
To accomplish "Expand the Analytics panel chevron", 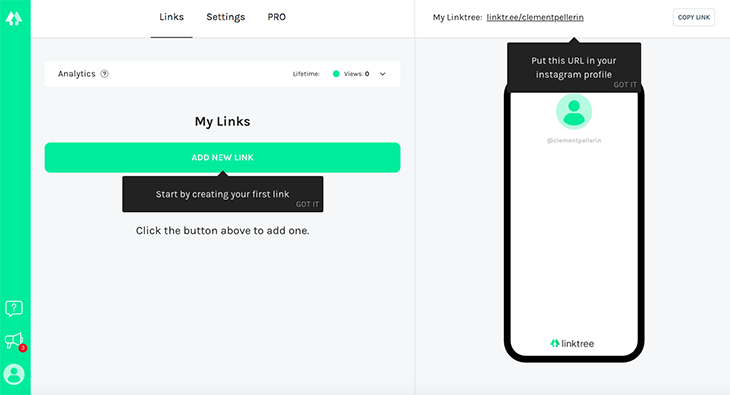I will (382, 74).
